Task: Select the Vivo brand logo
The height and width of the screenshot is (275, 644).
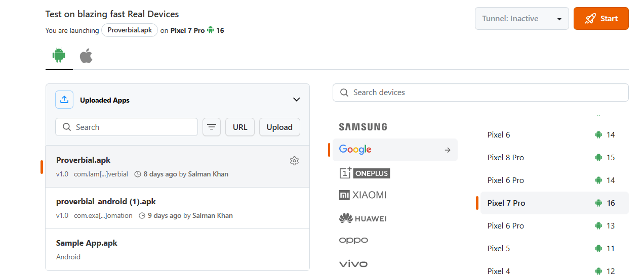Action: tap(353, 263)
